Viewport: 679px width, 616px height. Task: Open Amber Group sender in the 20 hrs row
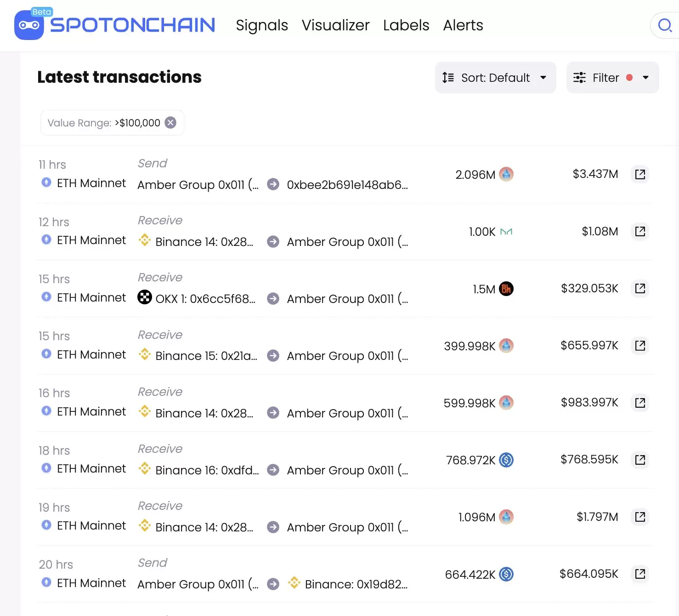coord(198,584)
